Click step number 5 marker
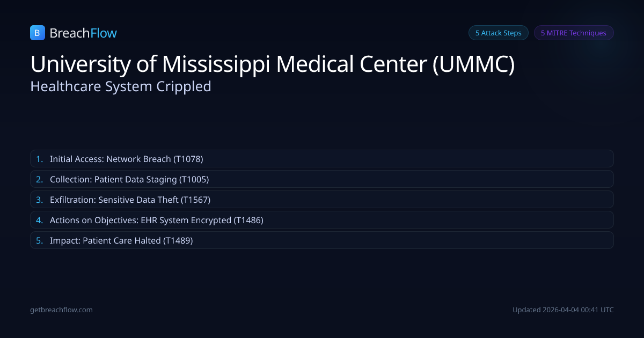The height and width of the screenshot is (338, 644). pos(39,240)
